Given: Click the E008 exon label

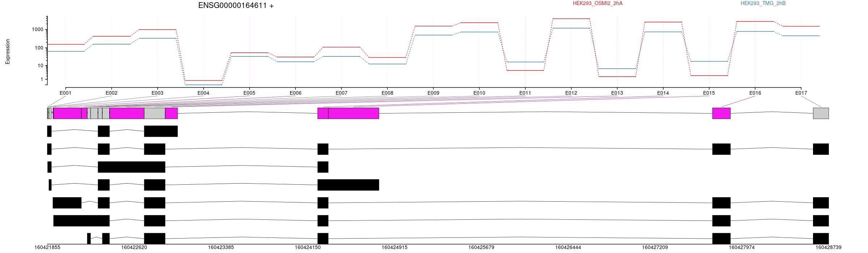Looking at the screenshot, I should click(387, 93).
